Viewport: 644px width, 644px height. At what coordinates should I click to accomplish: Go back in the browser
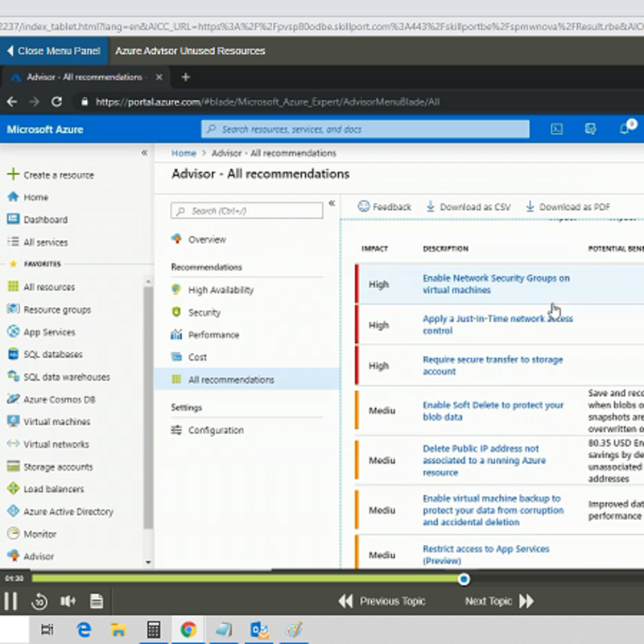pos(12,101)
